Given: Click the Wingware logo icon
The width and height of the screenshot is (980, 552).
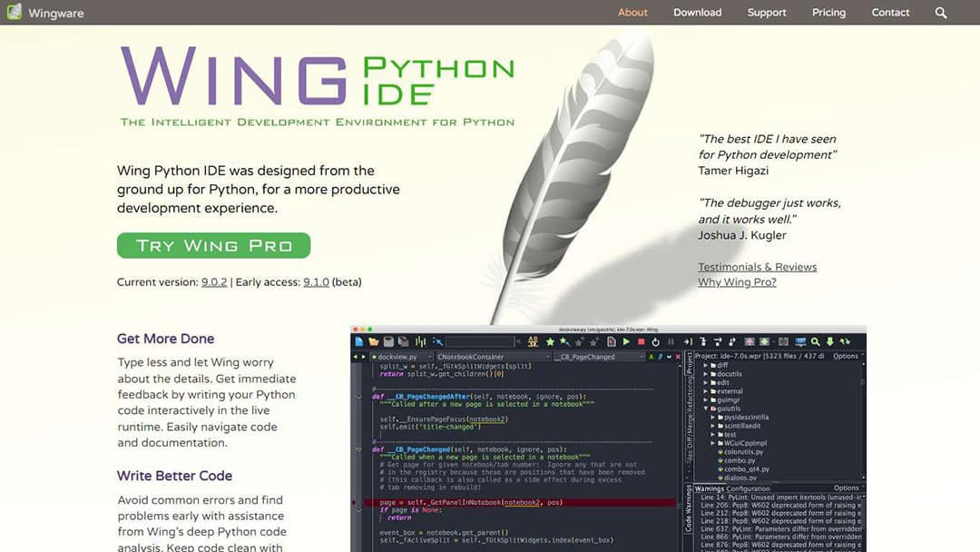Looking at the screenshot, I should pos(14,12).
